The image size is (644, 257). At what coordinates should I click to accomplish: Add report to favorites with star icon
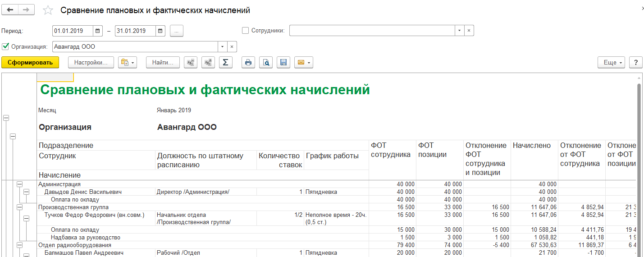[x=48, y=10]
